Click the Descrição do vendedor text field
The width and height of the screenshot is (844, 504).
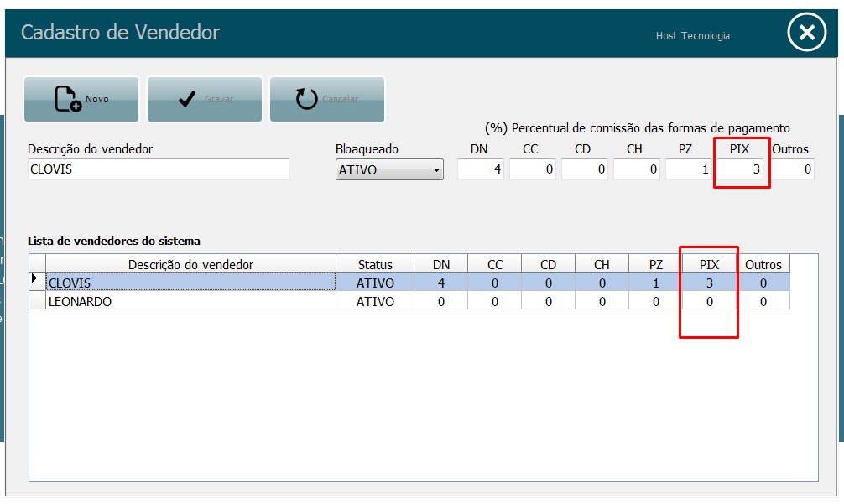click(x=159, y=170)
